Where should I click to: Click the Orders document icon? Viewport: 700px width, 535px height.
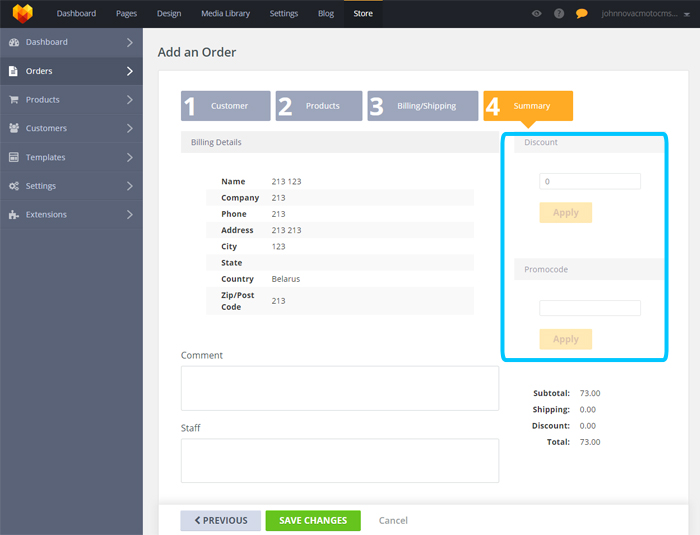tap(13, 71)
